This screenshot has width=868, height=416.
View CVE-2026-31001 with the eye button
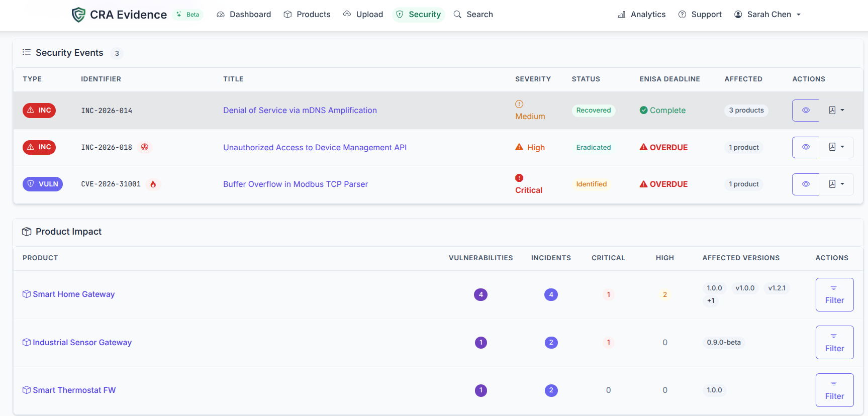tap(806, 184)
